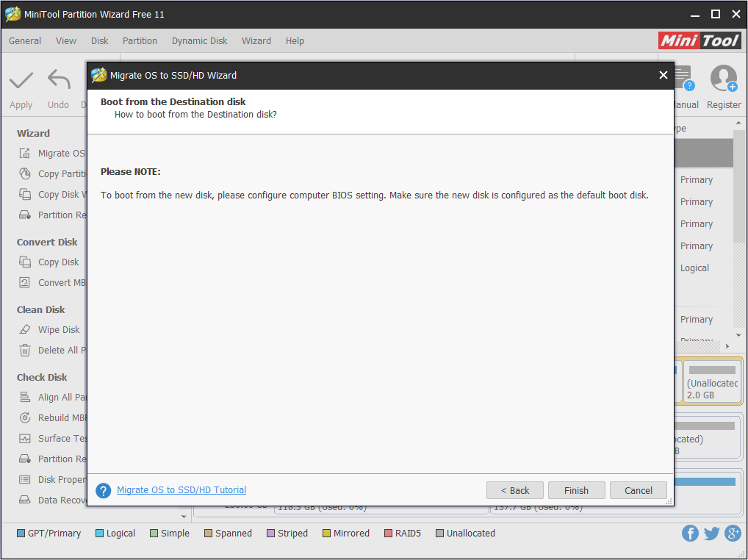Click the Mirrored legend color swatch
748x560 pixels.
click(x=326, y=534)
